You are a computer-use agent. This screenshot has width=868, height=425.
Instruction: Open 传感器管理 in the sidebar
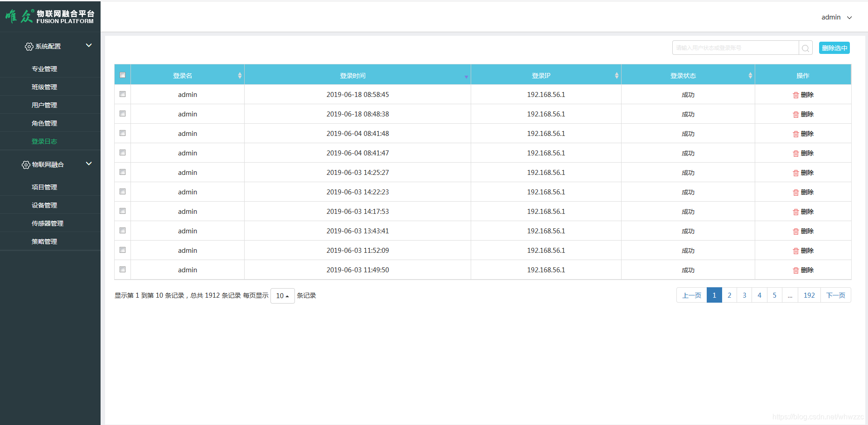pos(48,223)
